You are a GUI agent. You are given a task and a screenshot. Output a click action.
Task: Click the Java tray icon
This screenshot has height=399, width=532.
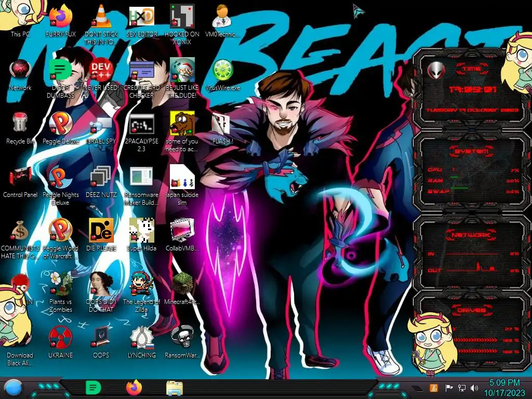[434, 388]
